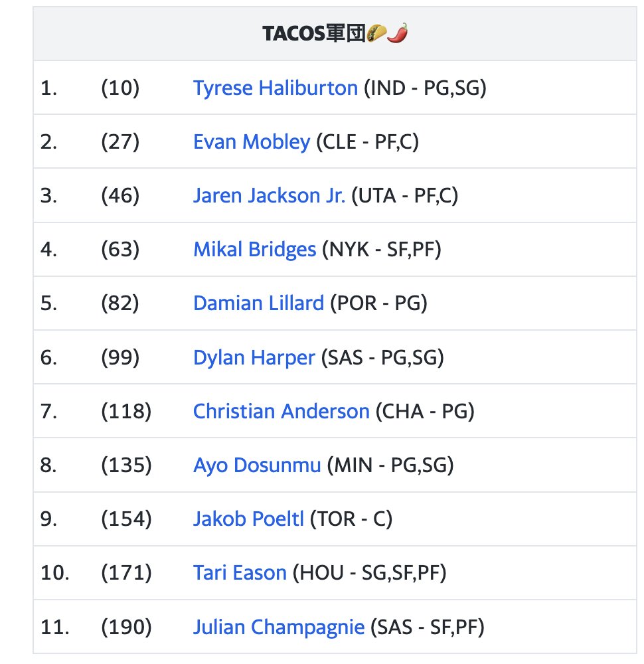Open the Dylan Harper player link
The image size is (644, 664).
coord(254,357)
